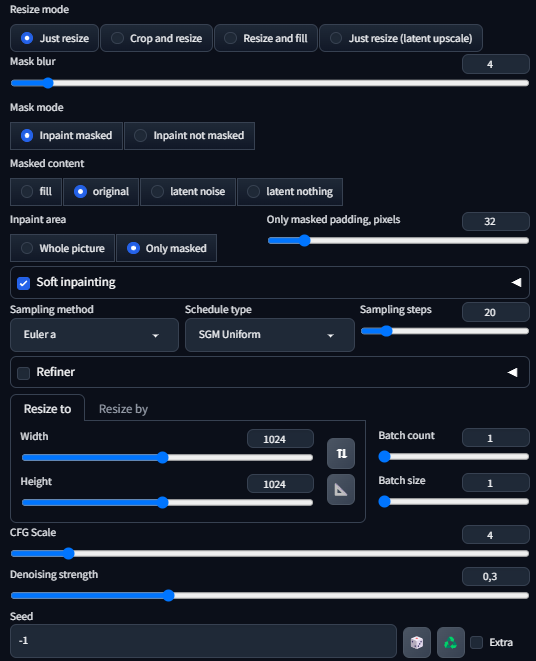Open the Sampling method dropdown
The width and height of the screenshot is (536, 661).
tap(94, 335)
